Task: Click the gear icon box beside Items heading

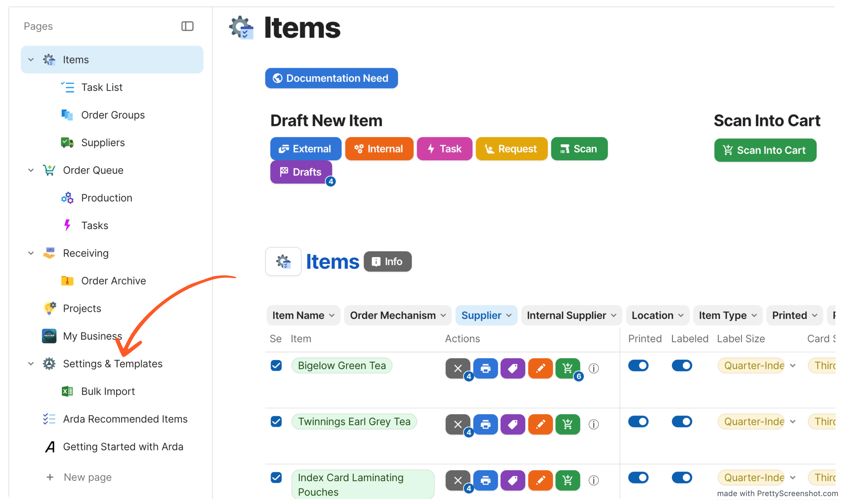Action: [x=283, y=261]
